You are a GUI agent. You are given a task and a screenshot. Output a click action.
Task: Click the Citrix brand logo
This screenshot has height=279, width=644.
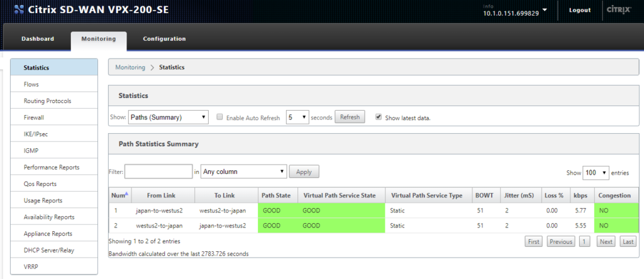pyautogui.click(x=619, y=10)
